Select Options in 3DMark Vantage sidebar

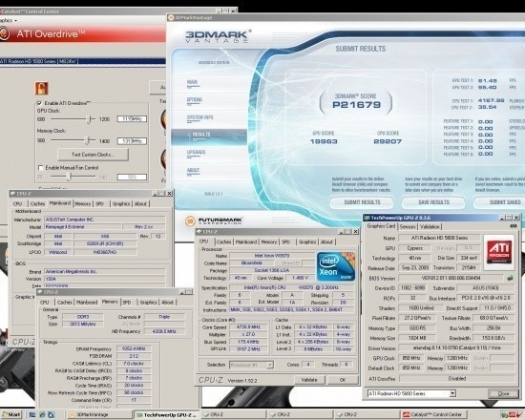click(x=195, y=100)
